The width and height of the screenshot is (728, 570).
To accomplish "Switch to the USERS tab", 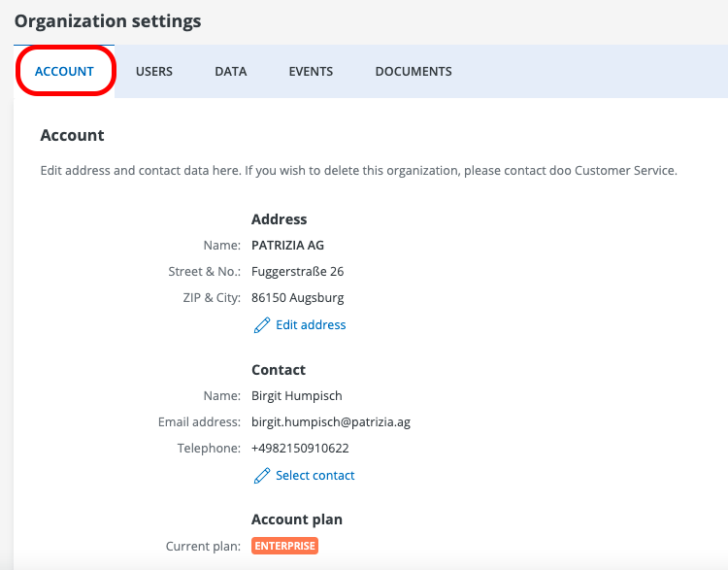I will point(154,72).
